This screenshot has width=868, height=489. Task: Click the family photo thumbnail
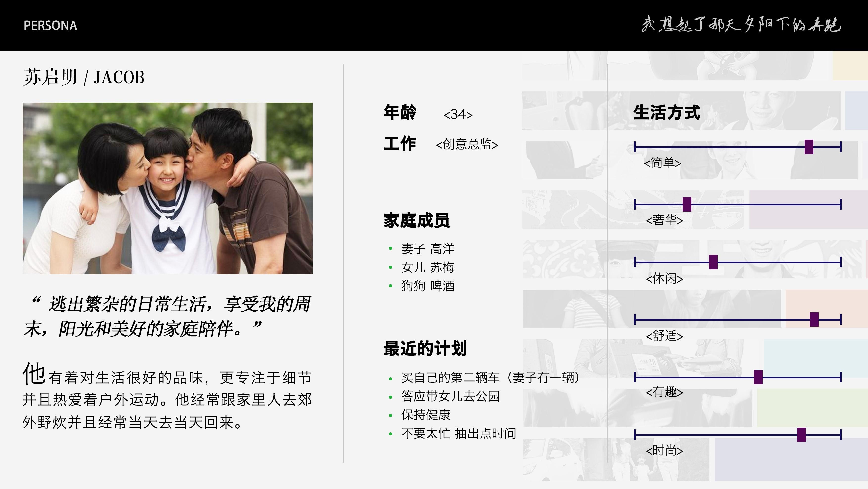168,188
